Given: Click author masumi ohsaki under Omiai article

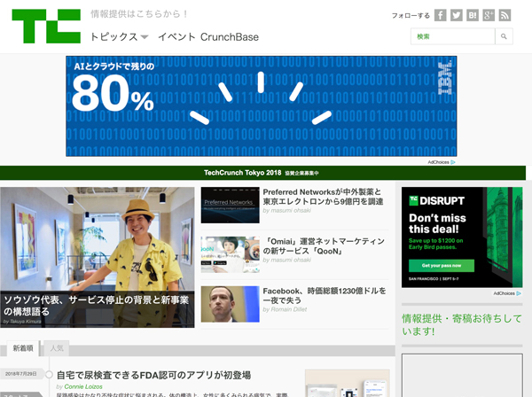Looking at the screenshot, I should point(291,260).
